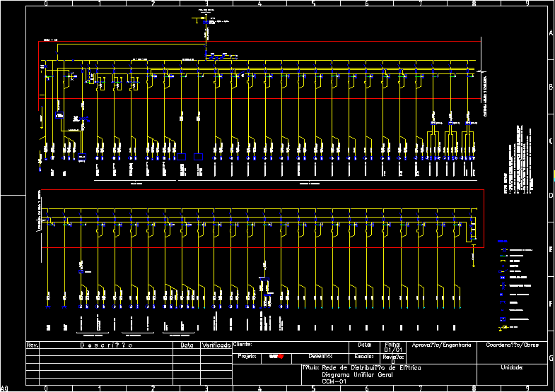Screen dimensions: 555x392
Task: Click the 'A0' sheet size marker
Action: point(5,388)
